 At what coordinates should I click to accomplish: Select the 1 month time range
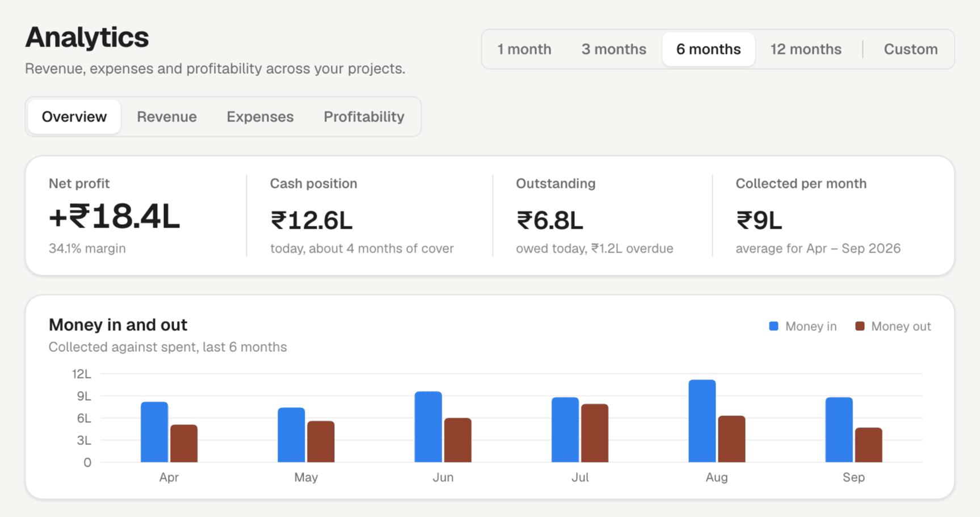click(524, 49)
